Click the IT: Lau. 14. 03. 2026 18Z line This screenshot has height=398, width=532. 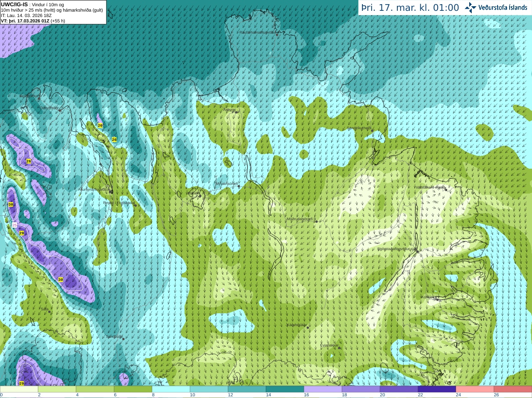point(26,15)
